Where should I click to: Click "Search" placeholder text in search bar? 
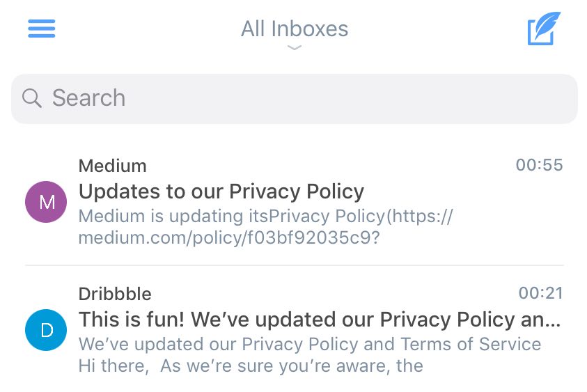pos(88,98)
